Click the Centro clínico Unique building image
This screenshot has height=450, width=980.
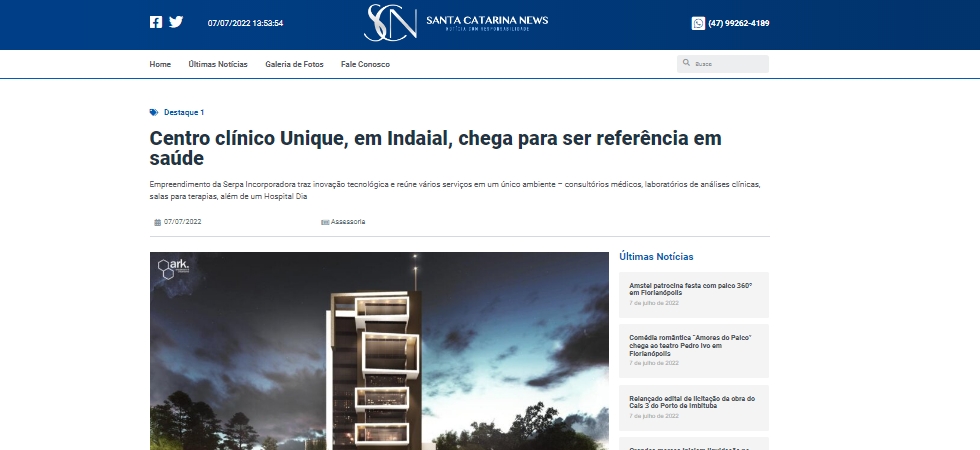pos(379,350)
